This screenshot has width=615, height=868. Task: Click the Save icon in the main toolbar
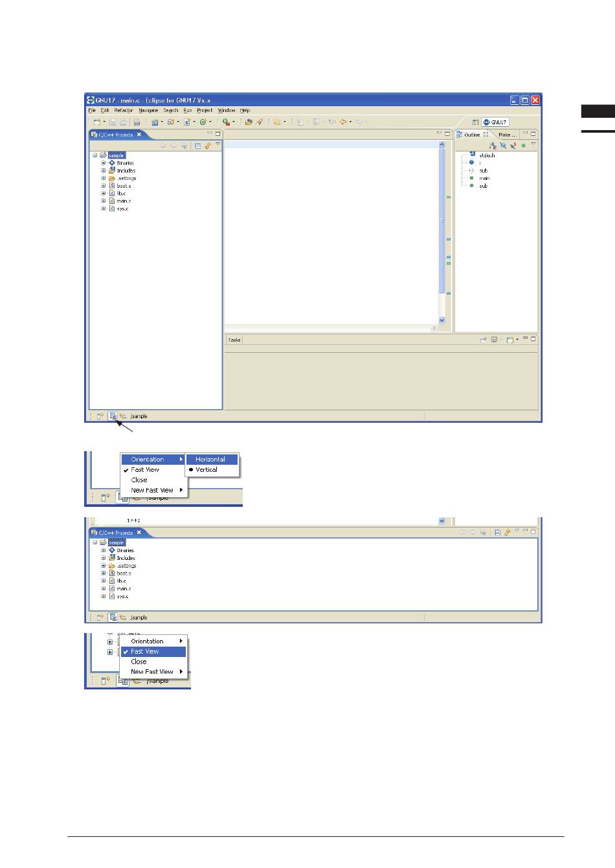pos(113,122)
